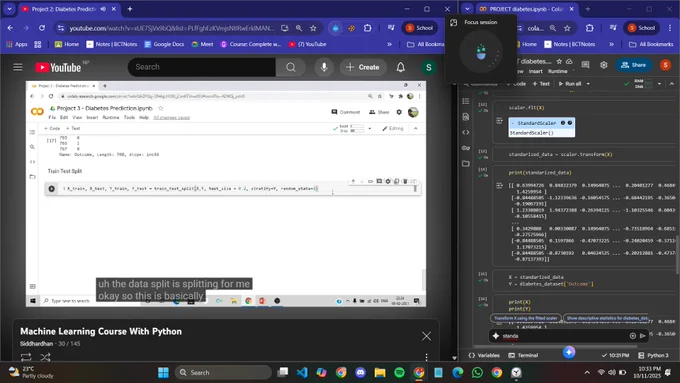Open new tab in YouTube browser window
The width and height of the screenshot is (680, 383).
click(130, 9)
